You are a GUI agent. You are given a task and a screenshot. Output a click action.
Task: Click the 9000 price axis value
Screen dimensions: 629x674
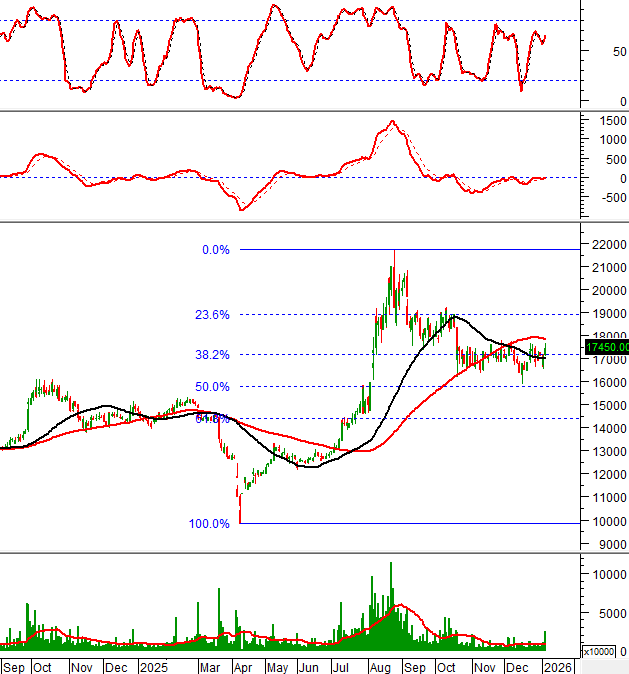click(x=610, y=545)
